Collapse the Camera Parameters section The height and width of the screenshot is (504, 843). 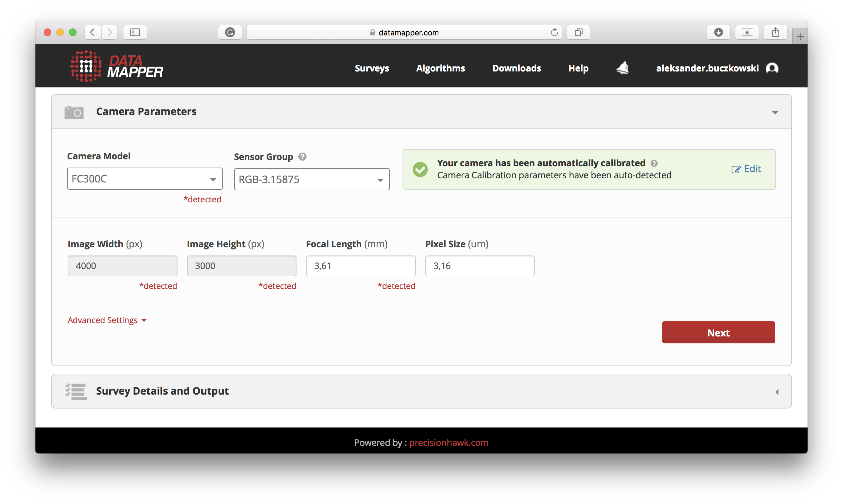point(775,113)
